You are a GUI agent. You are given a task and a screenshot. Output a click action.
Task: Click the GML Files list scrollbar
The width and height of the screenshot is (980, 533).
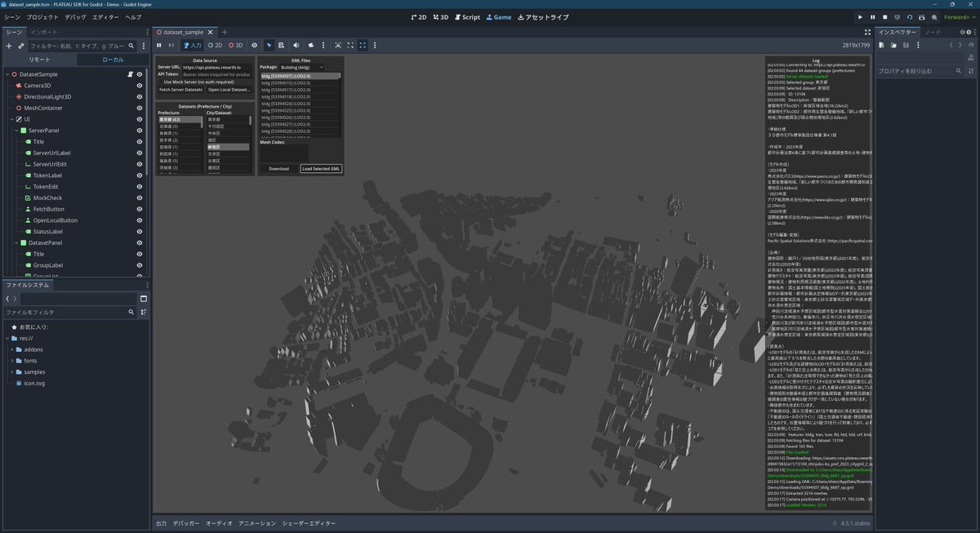click(339, 76)
